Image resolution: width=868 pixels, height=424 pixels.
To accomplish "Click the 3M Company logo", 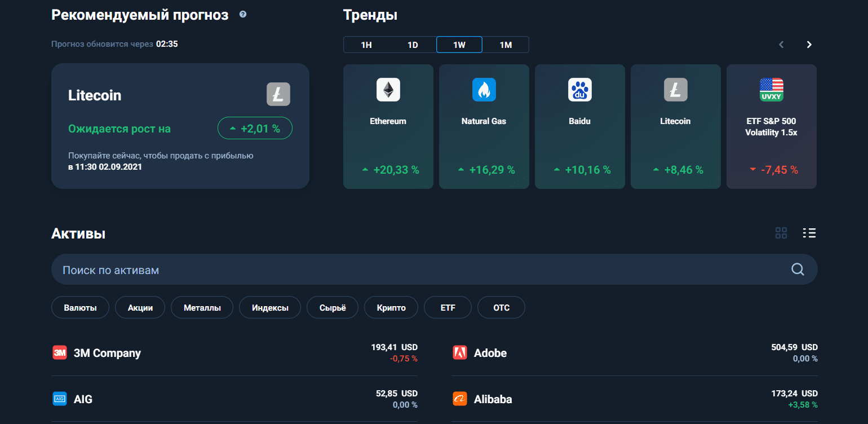I will (x=60, y=353).
